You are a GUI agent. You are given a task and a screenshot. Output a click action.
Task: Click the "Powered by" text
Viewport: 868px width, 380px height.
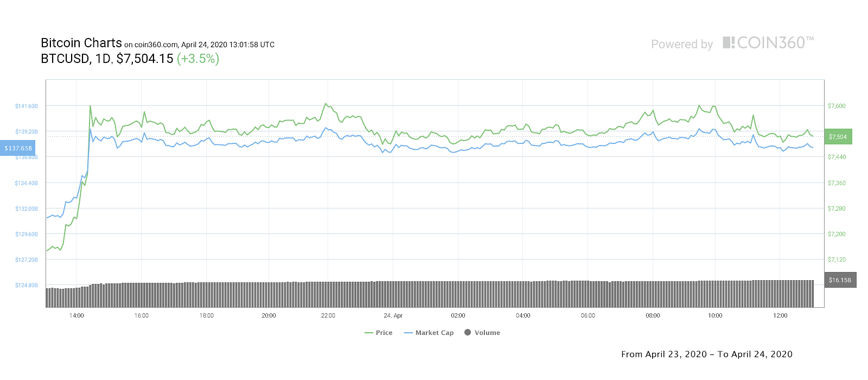pos(682,45)
